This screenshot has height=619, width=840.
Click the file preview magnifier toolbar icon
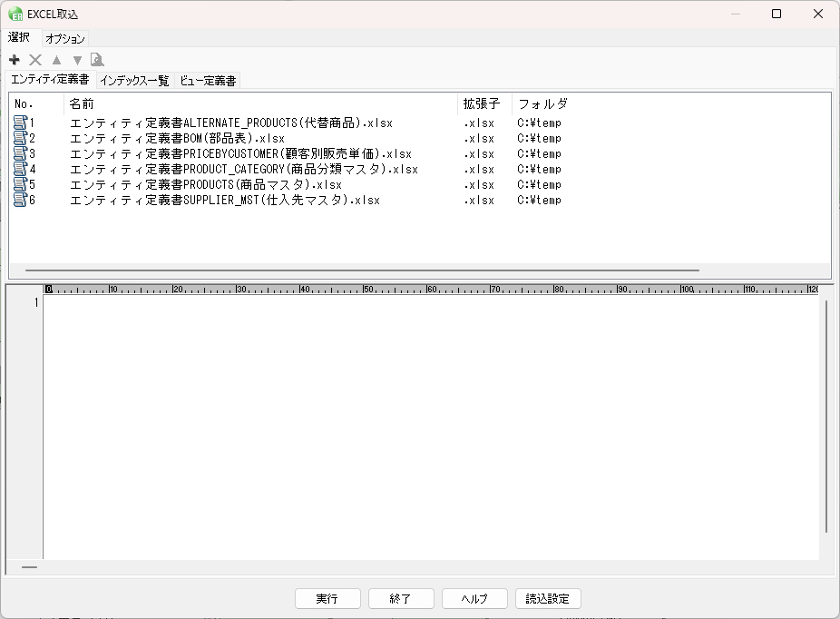pos(97,60)
